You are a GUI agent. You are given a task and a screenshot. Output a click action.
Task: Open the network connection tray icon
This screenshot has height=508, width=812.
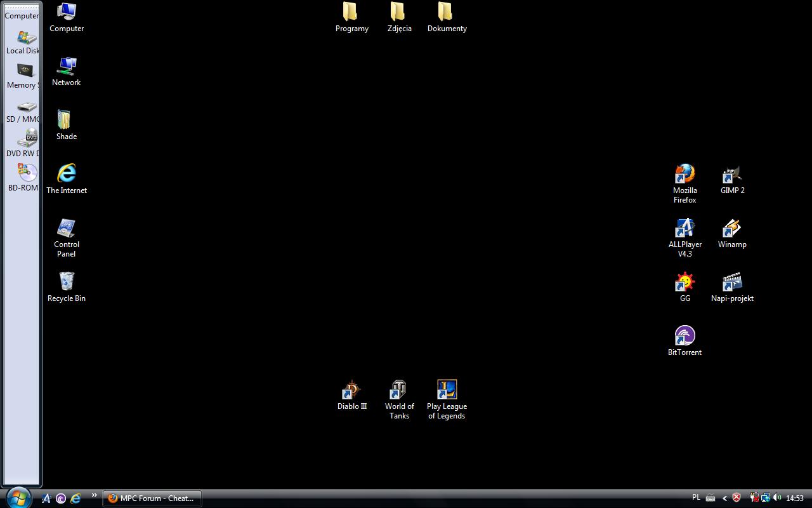(766, 498)
